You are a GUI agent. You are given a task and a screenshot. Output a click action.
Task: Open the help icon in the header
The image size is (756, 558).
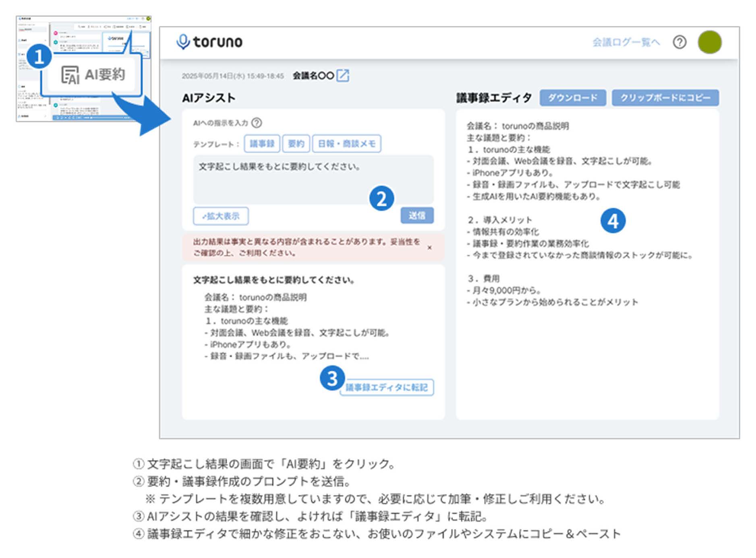pyautogui.click(x=679, y=42)
